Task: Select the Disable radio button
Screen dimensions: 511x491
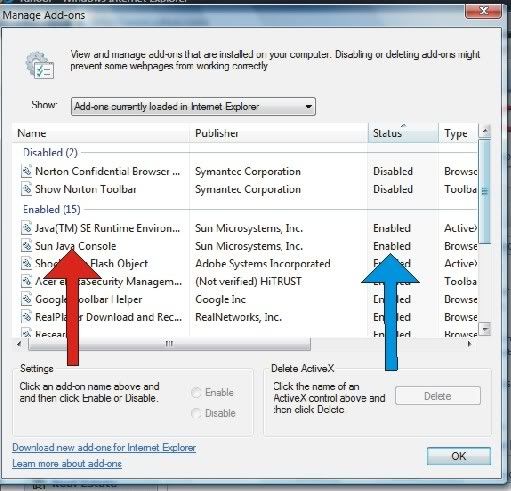Action: tap(196, 413)
